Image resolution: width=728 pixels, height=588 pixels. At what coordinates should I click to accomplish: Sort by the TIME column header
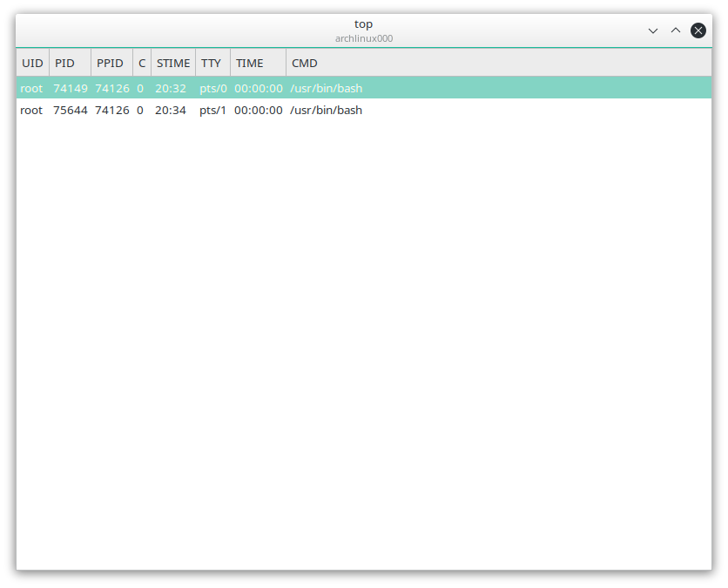click(258, 63)
